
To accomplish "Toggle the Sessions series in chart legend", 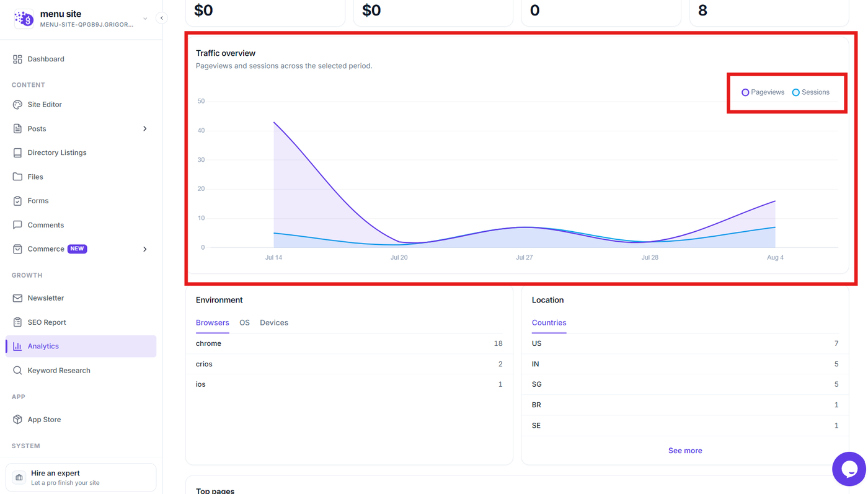I will click(810, 92).
